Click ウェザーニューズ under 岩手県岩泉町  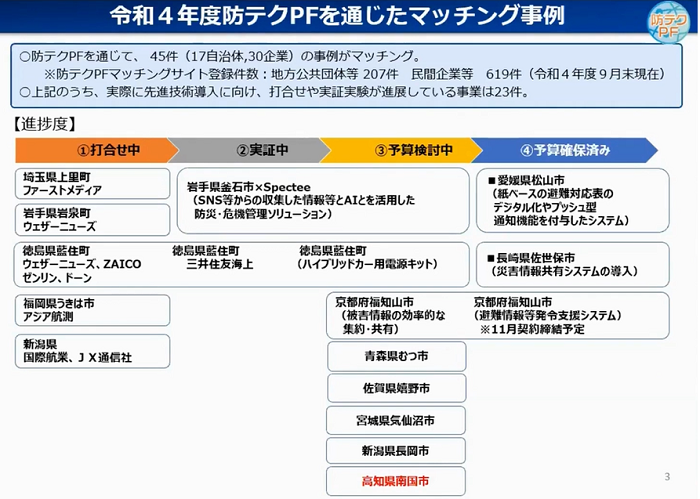pos(59,226)
